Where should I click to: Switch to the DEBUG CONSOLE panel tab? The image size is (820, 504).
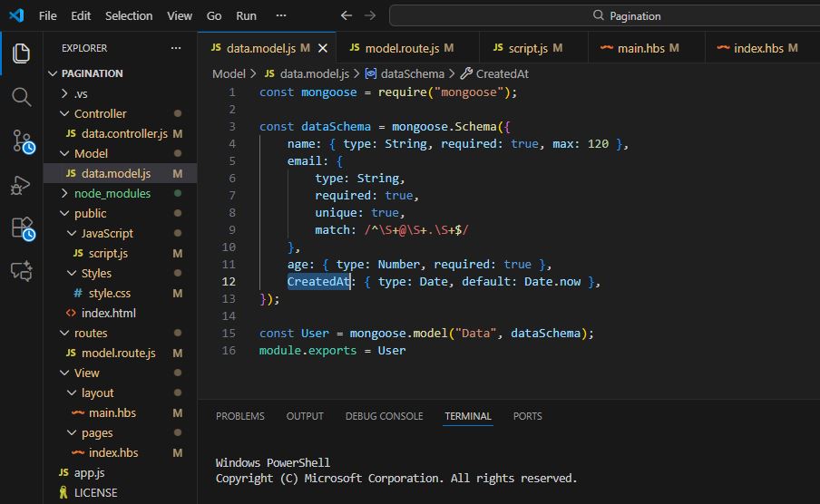click(x=384, y=416)
